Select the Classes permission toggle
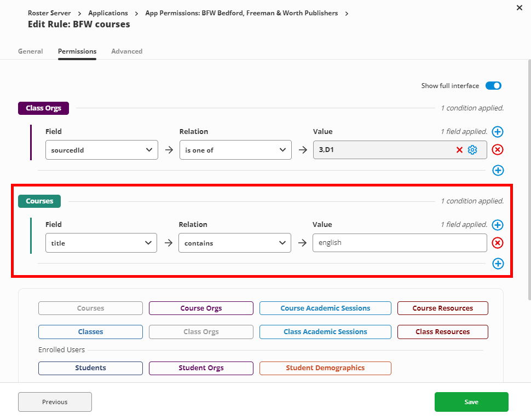The image size is (531, 420). coord(90,332)
